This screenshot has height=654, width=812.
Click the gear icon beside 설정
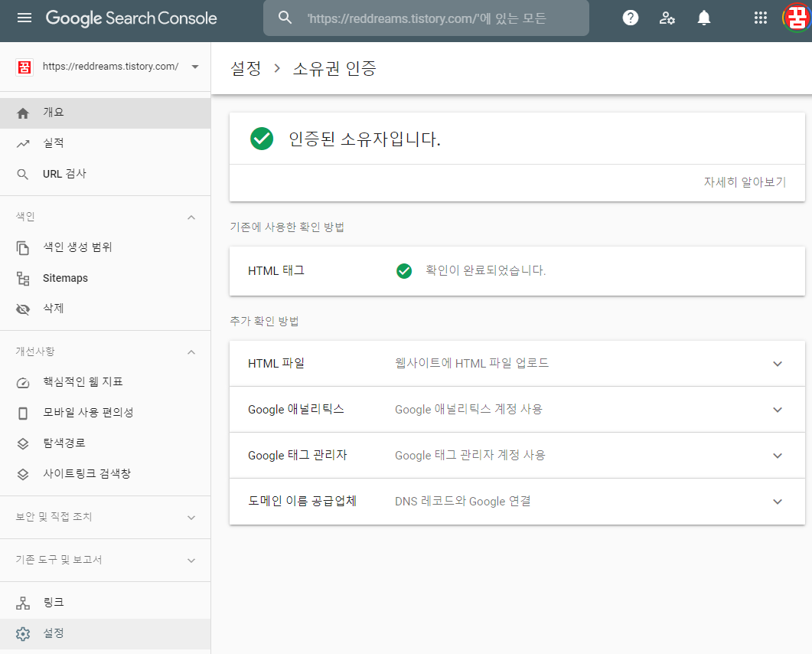click(x=23, y=633)
